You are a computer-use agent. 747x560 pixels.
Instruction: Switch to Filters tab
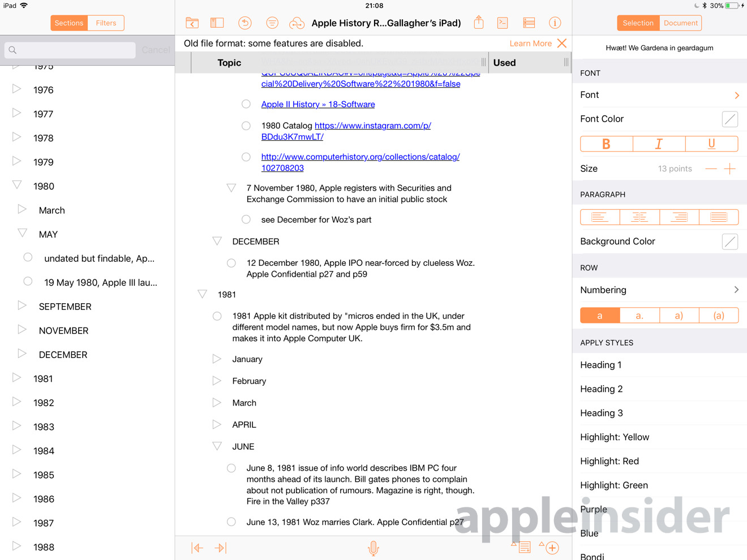(106, 23)
